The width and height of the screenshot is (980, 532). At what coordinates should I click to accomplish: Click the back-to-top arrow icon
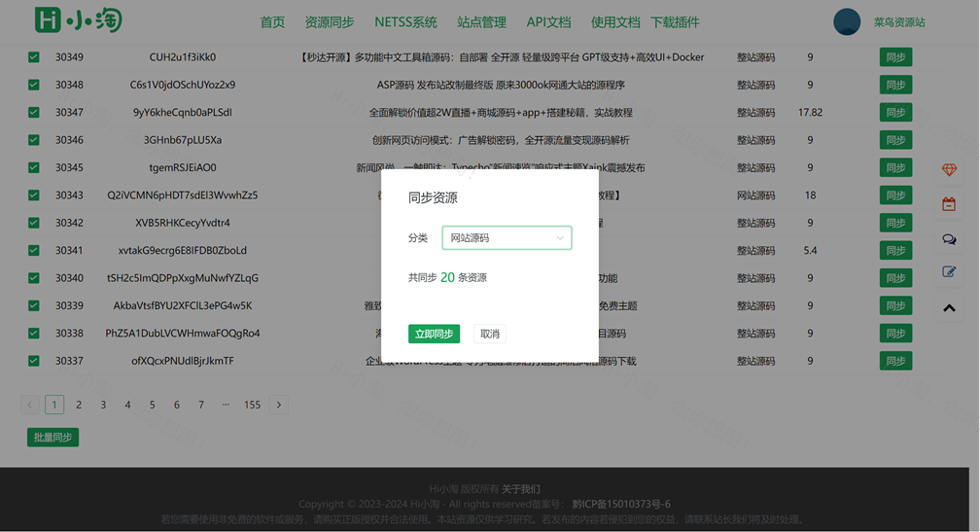point(949,308)
